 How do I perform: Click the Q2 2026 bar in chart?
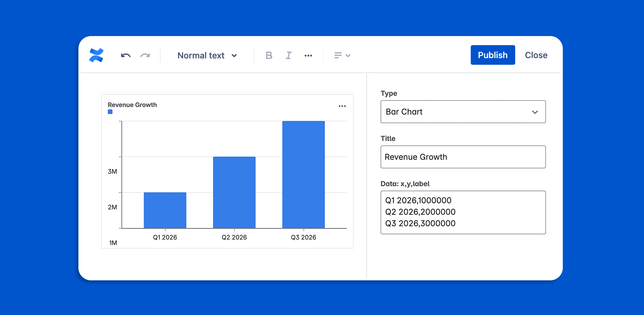coord(234,192)
